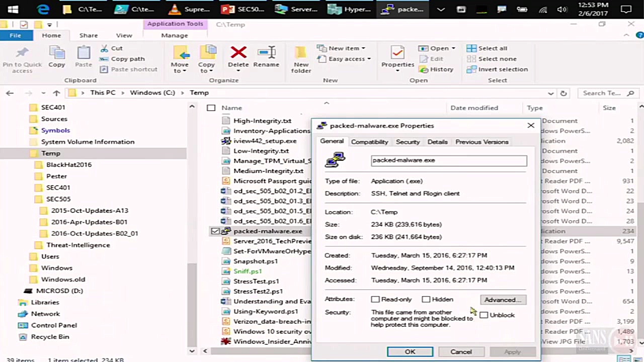The width and height of the screenshot is (644, 362).
Task: Show hidden tray icons chevron
Action: click(441, 10)
